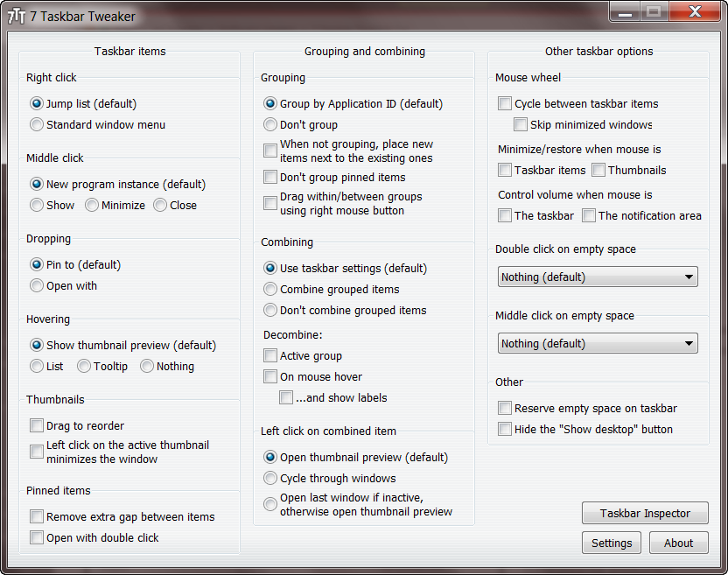Enable decombine On mouse hover
This screenshot has height=575, width=728.
[x=270, y=377]
